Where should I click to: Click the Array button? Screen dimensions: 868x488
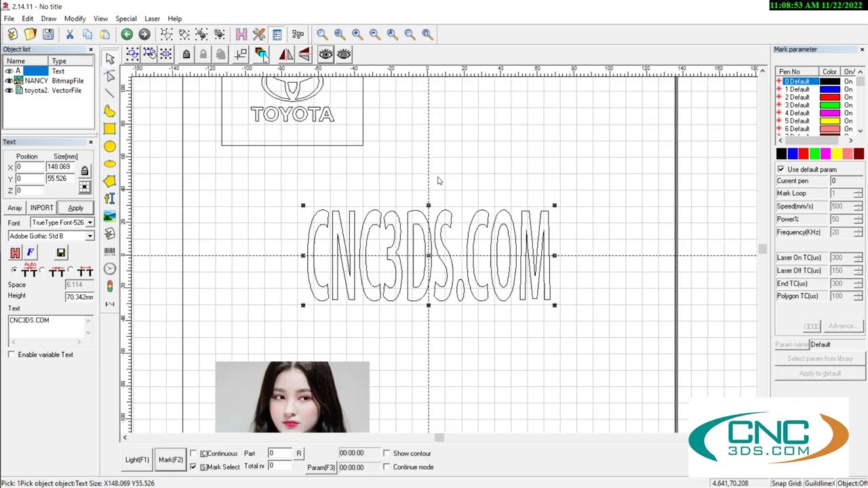point(15,208)
